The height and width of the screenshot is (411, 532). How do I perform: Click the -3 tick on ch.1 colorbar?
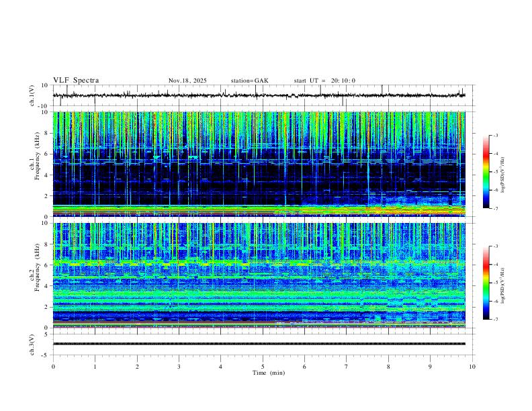pyautogui.click(x=495, y=135)
